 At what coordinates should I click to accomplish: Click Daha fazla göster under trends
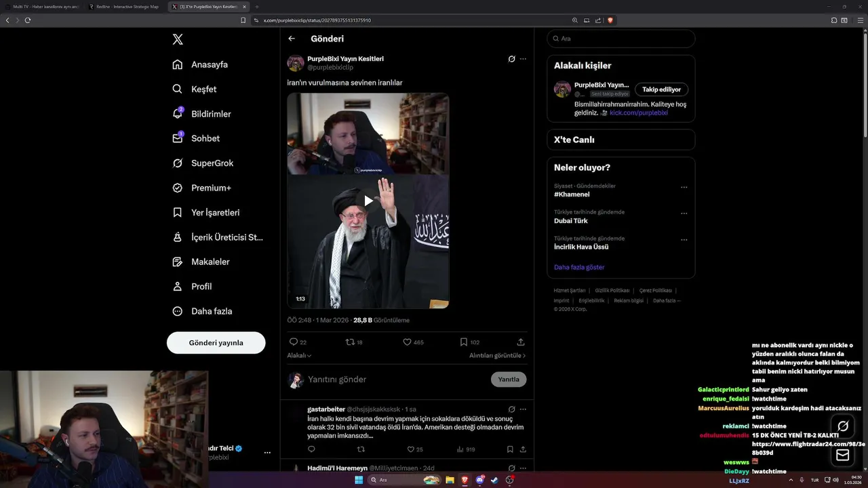coord(579,267)
